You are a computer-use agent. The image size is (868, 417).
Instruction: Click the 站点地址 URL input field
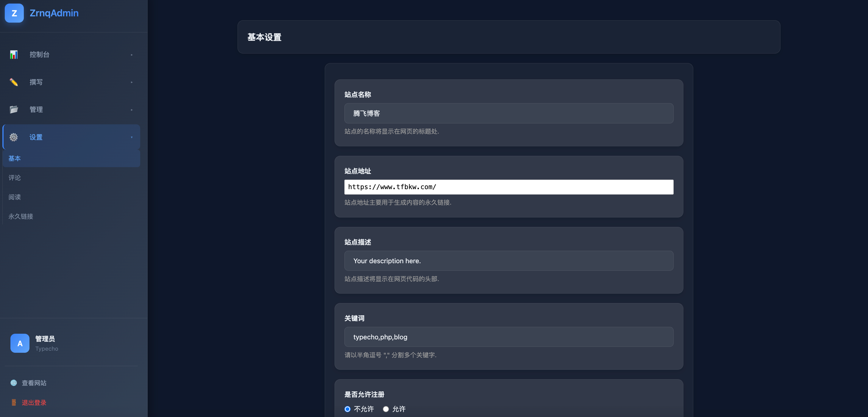pyautogui.click(x=508, y=187)
